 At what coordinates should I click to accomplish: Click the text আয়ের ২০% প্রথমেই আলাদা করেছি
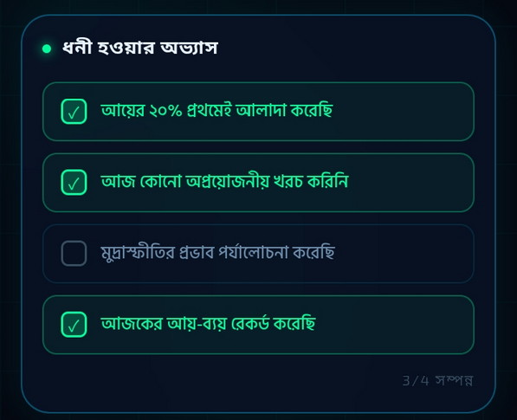click(217, 111)
